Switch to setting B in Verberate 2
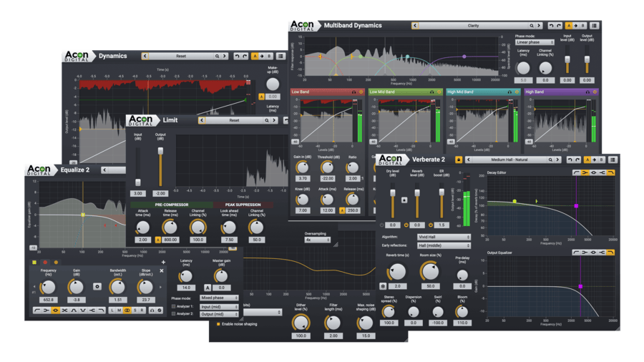 [x=602, y=160]
